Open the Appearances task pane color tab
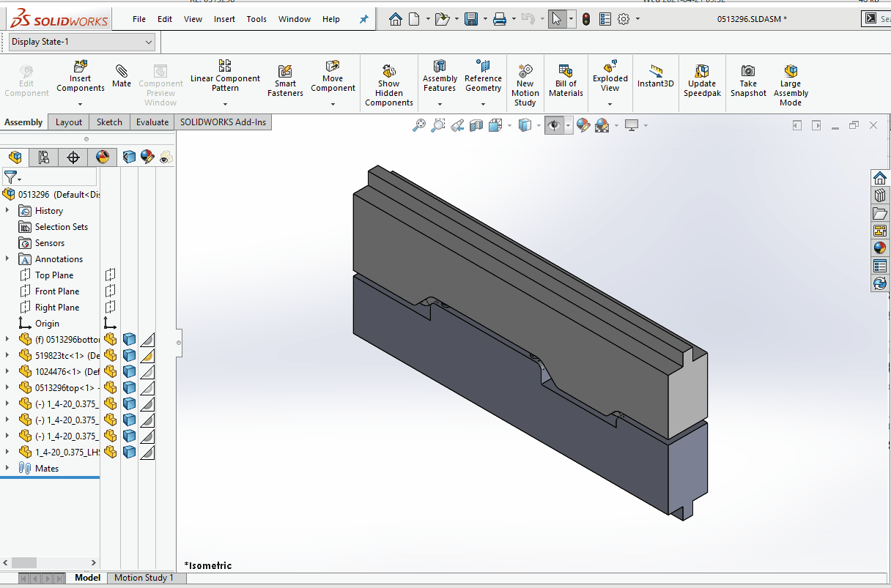The image size is (891, 588). click(x=880, y=248)
